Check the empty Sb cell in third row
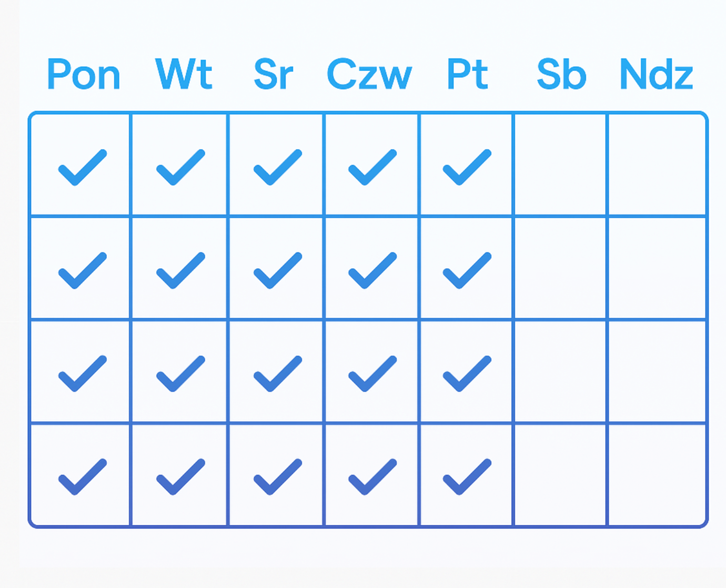 (x=560, y=371)
